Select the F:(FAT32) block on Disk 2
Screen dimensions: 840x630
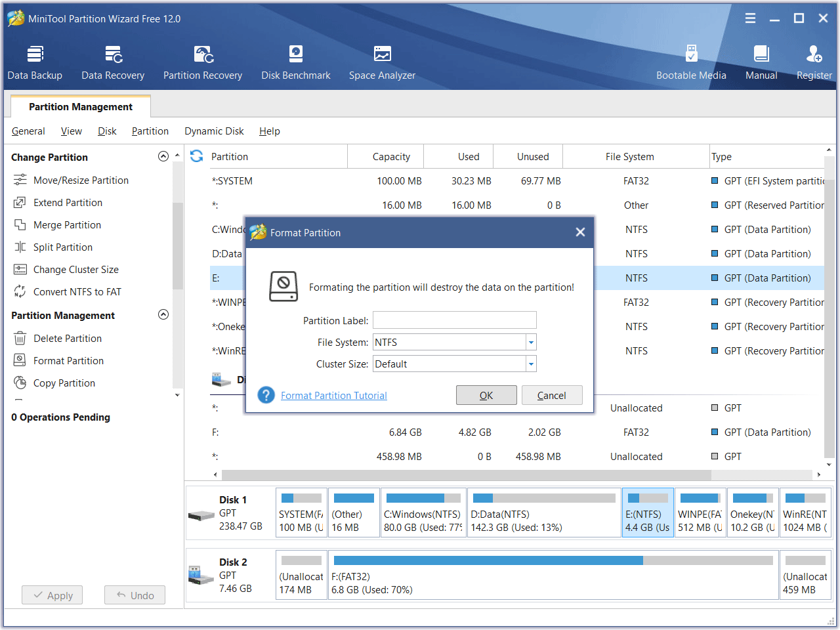[x=553, y=575]
